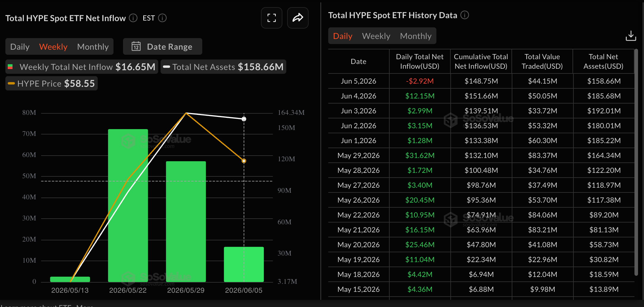
Task: Click Total Value Traded(USD) header
Action: 542,61
